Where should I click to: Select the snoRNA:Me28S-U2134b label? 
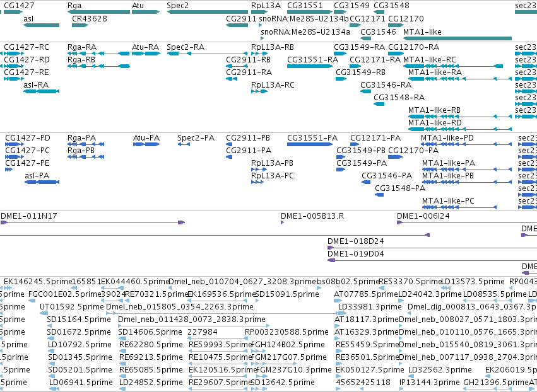coord(304,18)
